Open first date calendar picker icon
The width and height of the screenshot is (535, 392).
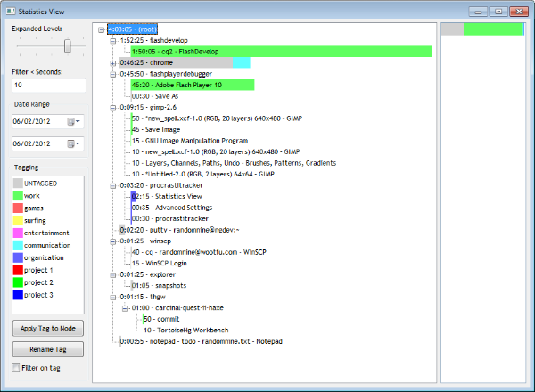73,121
